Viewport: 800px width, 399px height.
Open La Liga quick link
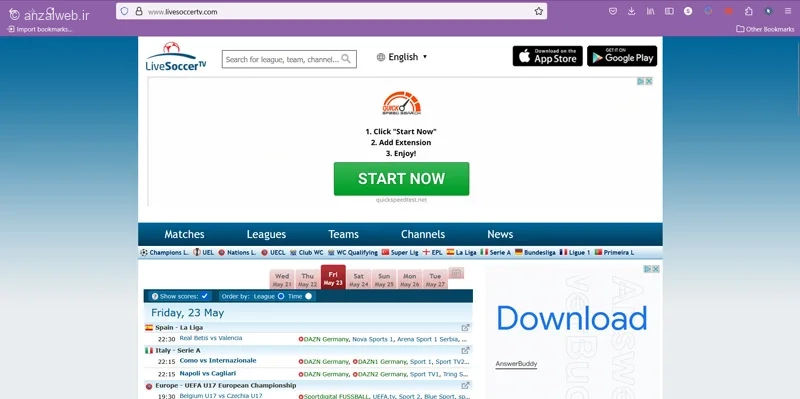[461, 253]
